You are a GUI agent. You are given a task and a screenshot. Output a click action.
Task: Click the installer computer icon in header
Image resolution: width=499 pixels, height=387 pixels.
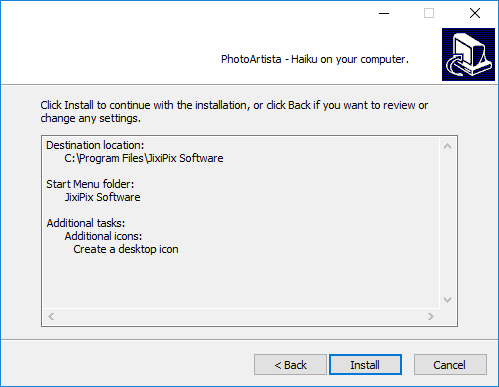468,54
